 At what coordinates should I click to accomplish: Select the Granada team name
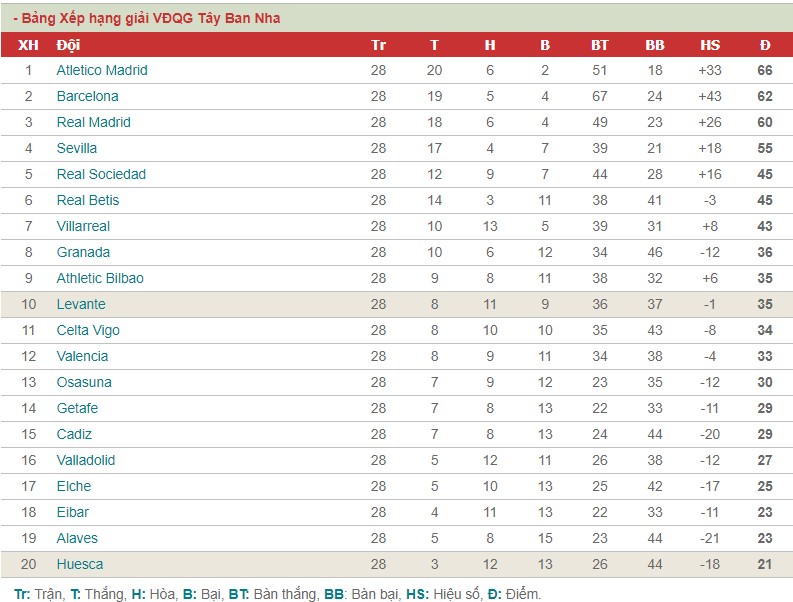[83, 252]
